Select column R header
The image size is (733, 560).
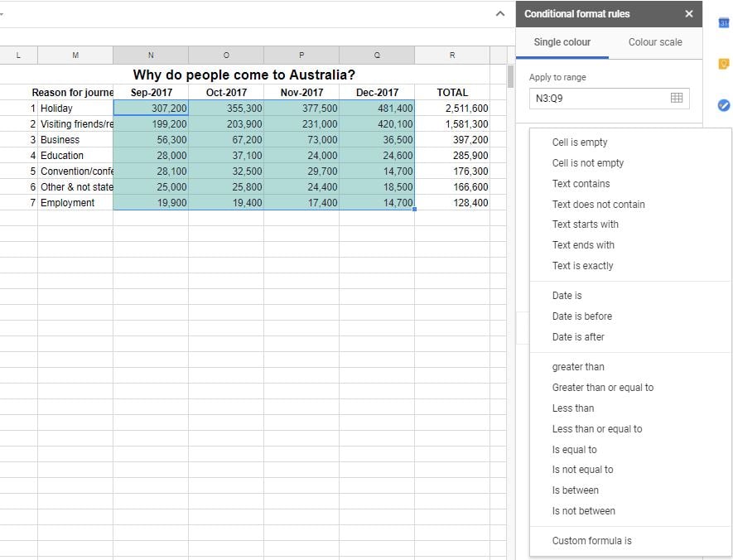(x=452, y=56)
